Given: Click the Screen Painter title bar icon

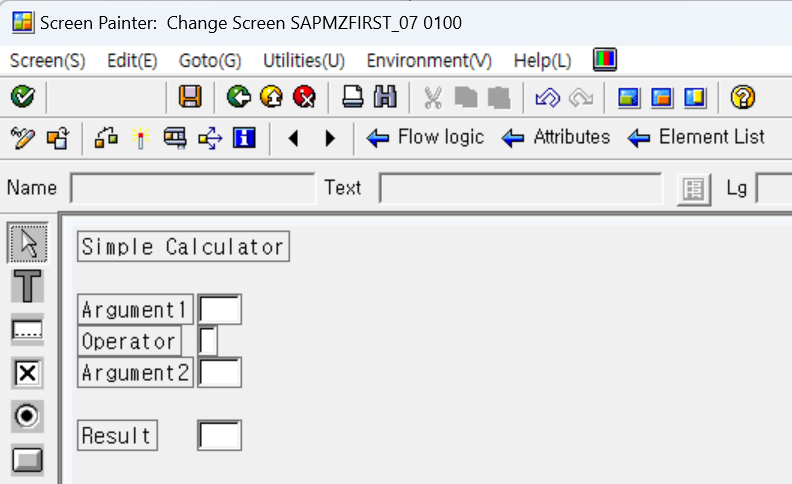Looking at the screenshot, I should (23, 22).
